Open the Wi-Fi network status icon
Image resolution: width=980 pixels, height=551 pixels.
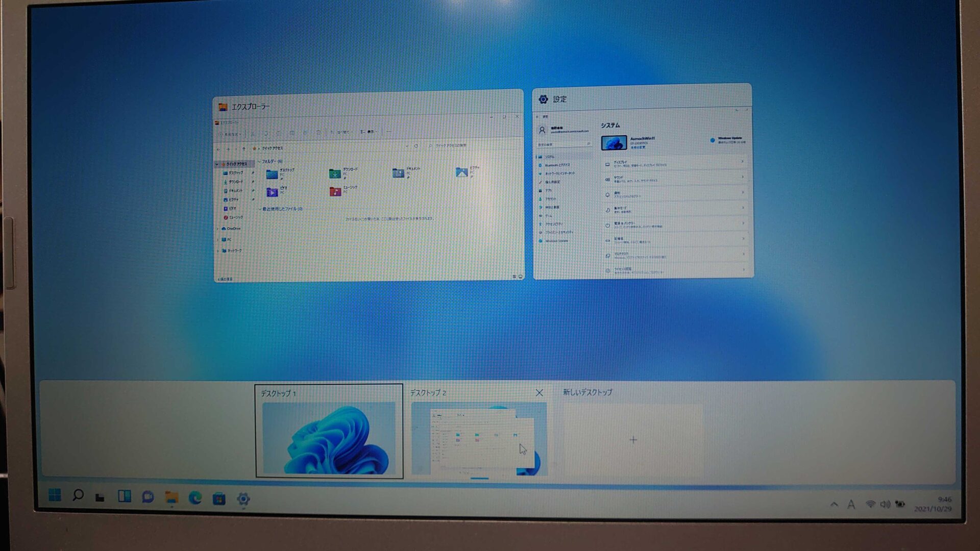tap(870, 504)
